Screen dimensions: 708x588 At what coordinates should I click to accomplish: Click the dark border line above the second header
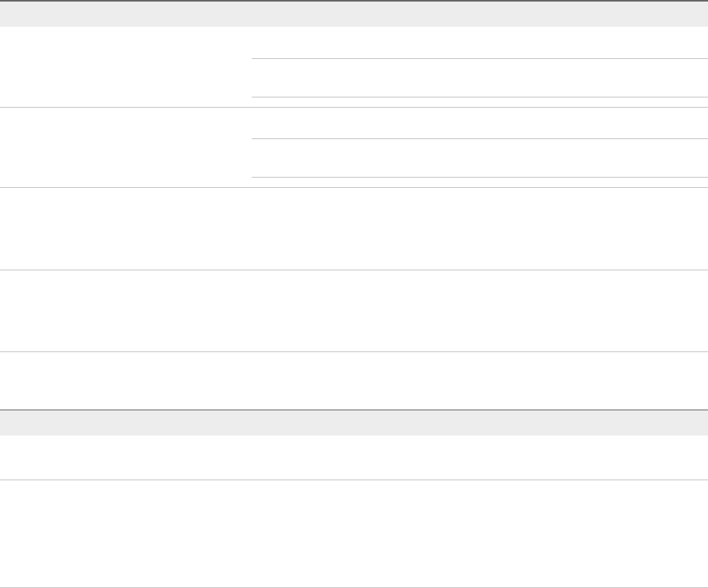354,410
